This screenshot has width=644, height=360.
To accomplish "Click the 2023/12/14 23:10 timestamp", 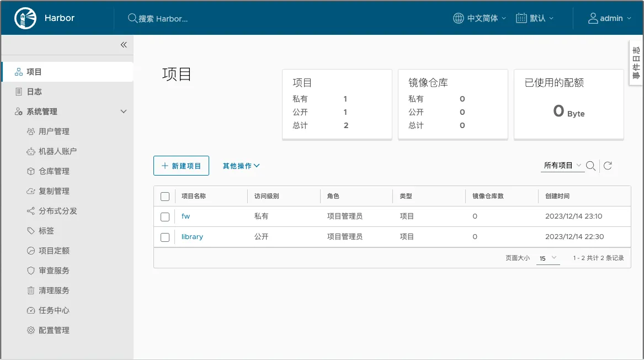I will pos(574,216).
